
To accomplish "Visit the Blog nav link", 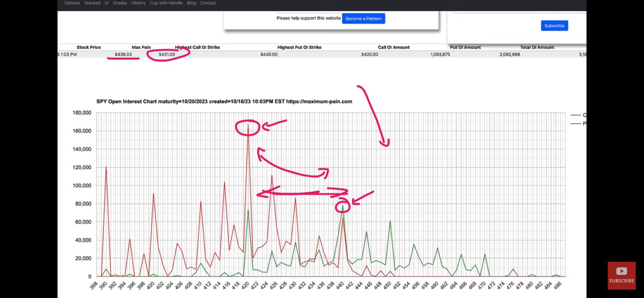I will click(x=191, y=3).
